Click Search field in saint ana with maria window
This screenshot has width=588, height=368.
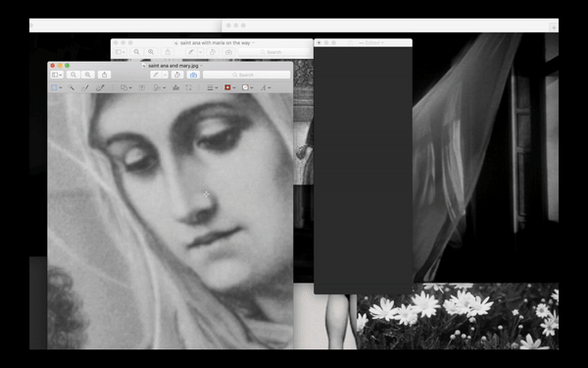click(x=274, y=52)
